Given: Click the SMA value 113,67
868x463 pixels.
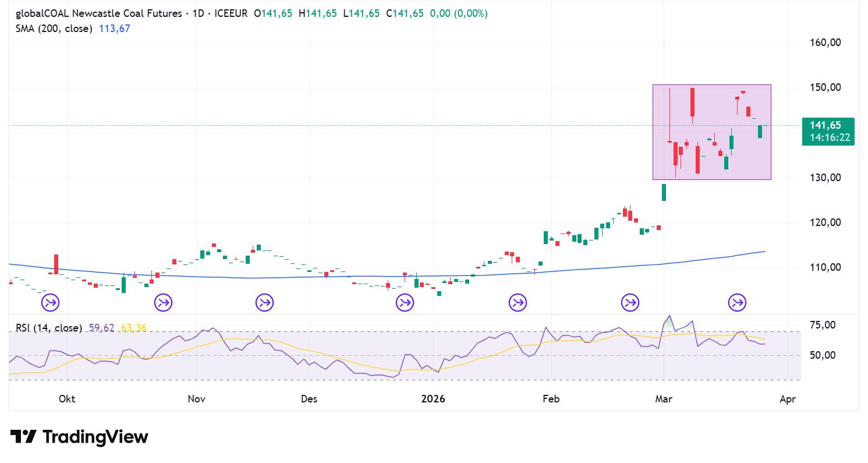Looking at the screenshot, I should click(115, 28).
